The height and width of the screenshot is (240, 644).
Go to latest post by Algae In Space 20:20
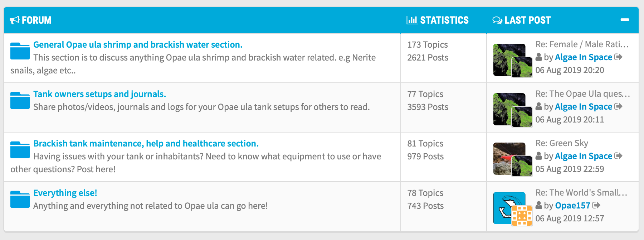[618, 57]
